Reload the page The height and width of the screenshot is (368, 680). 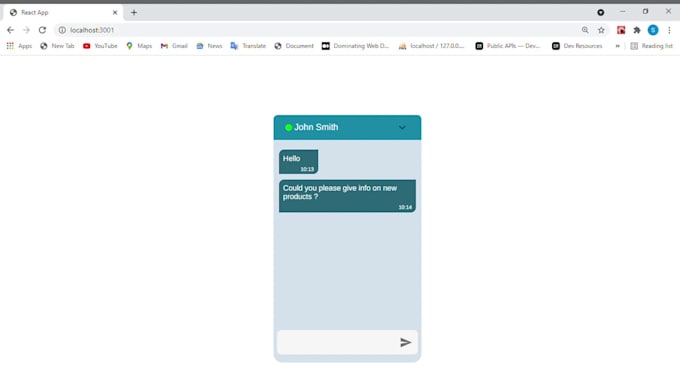coord(42,30)
